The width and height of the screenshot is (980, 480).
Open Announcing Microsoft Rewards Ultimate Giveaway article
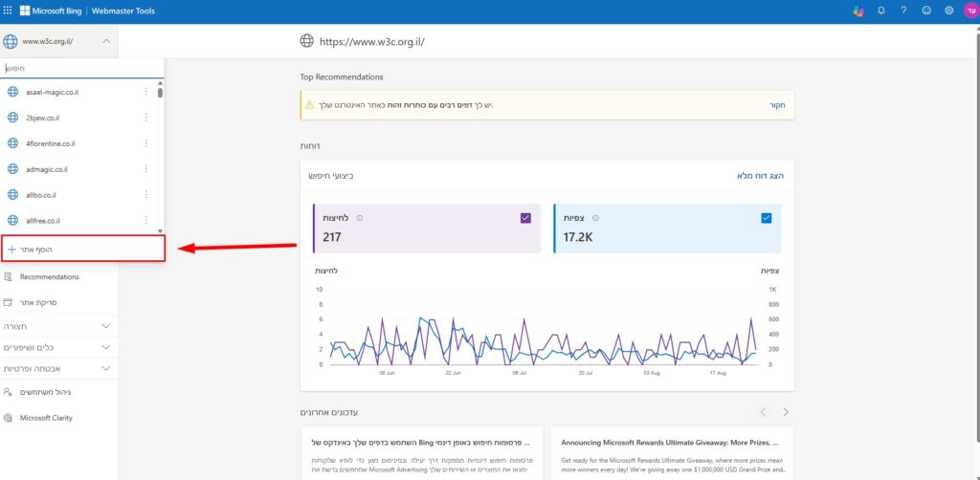click(x=669, y=443)
